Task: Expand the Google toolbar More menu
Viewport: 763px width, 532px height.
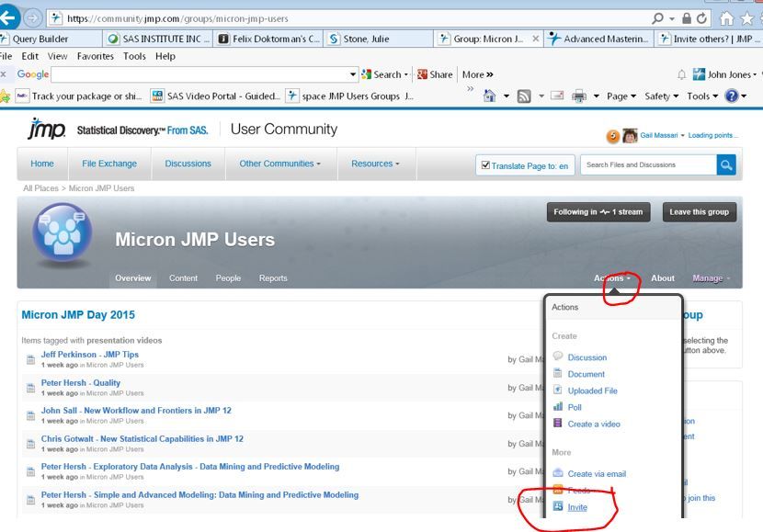Action: tap(477, 74)
